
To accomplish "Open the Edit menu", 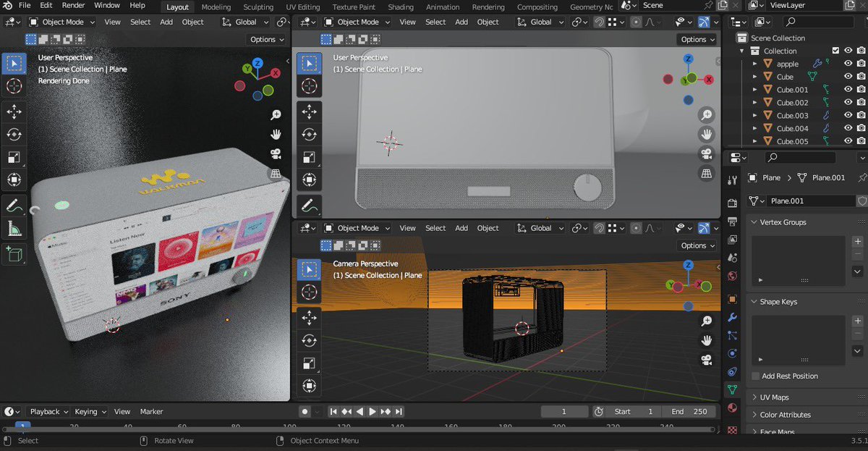I will tap(46, 5).
